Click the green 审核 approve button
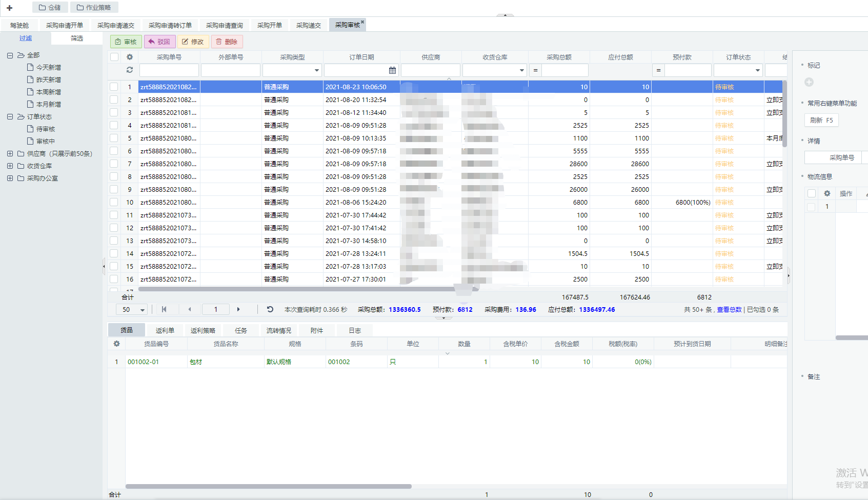This screenshot has height=500, width=868. (126, 42)
